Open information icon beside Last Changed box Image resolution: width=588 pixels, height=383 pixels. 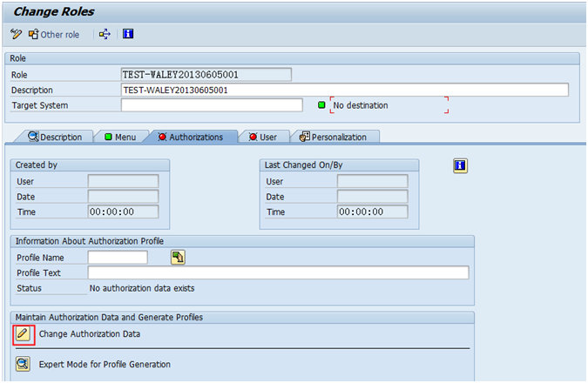pyautogui.click(x=460, y=165)
